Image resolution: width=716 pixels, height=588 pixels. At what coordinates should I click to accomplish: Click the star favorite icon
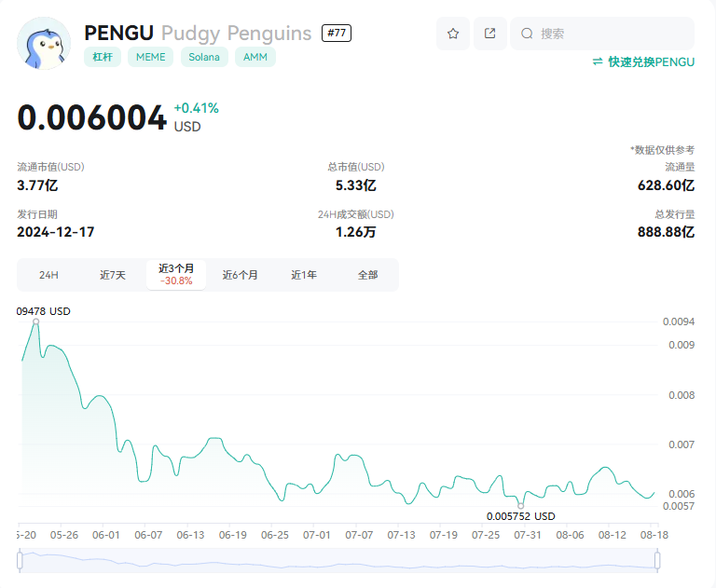click(453, 34)
